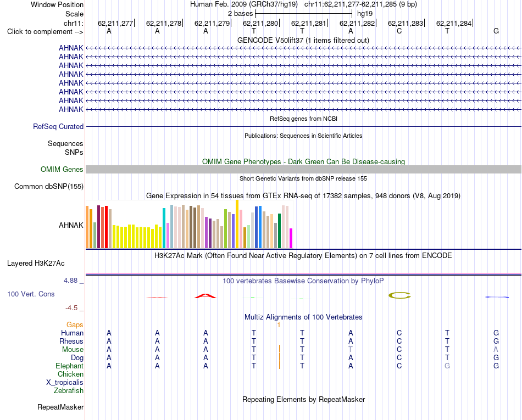Click the cyan bar in GTEx expression chart
Viewport: 522px width, 420px height.
tap(164, 228)
